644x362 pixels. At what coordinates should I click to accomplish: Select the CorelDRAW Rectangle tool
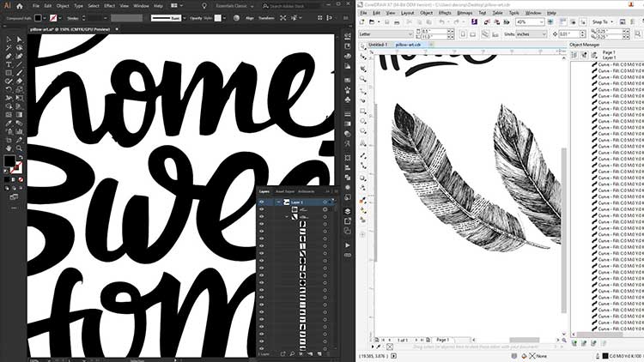tap(363, 111)
